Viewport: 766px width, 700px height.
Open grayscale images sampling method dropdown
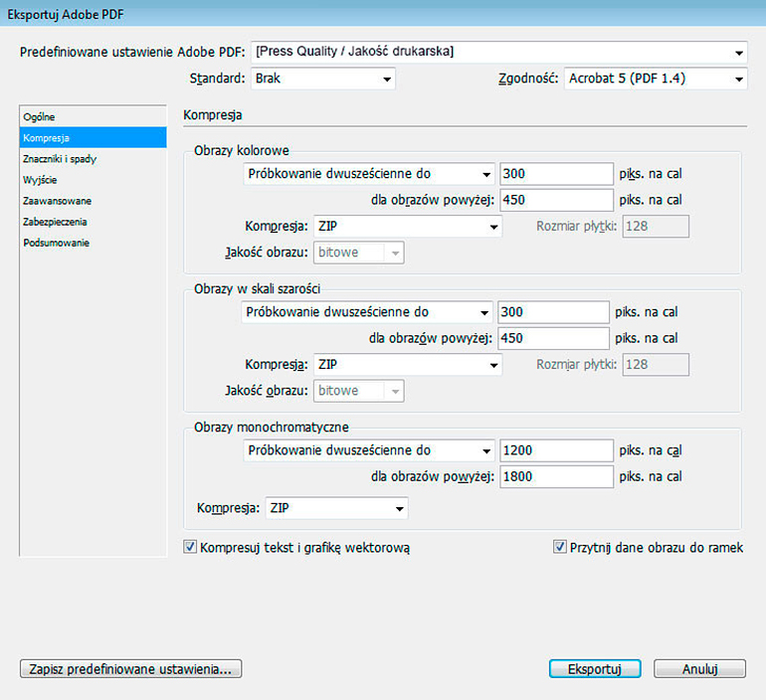367,312
